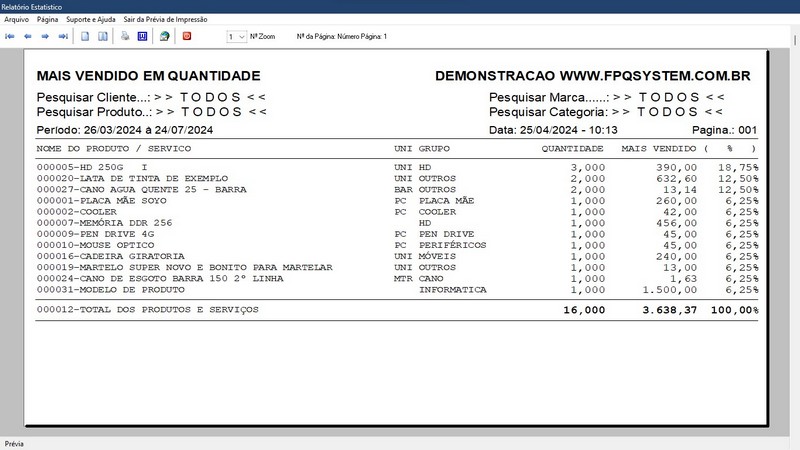
Task: Click the Nº Zoom label
Action: point(262,37)
